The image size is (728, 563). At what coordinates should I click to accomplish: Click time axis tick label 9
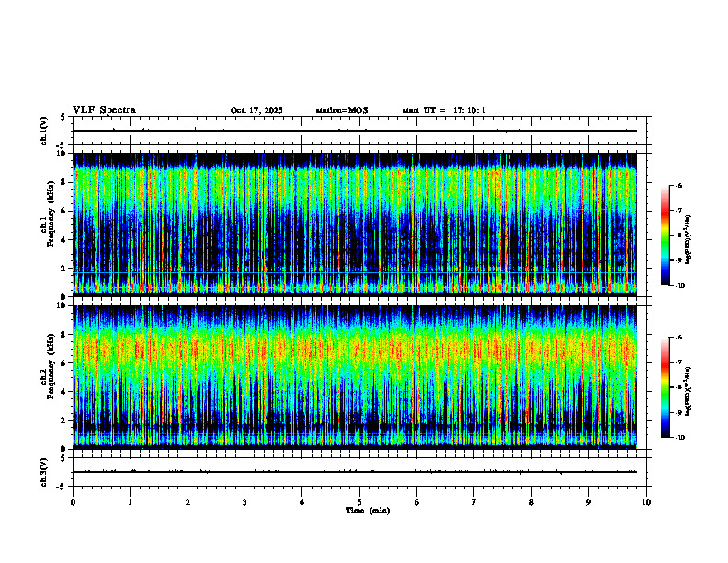(x=588, y=502)
